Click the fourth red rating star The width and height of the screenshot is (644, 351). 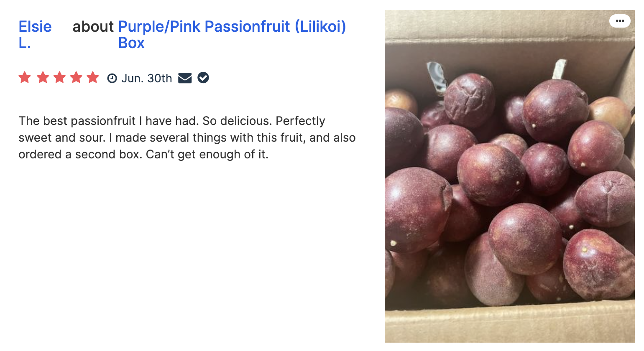[x=76, y=78]
